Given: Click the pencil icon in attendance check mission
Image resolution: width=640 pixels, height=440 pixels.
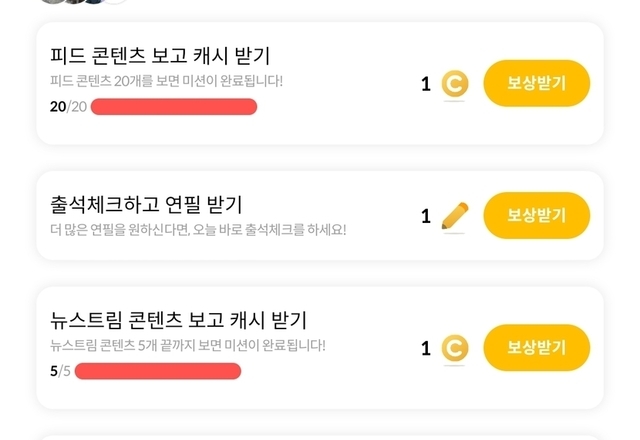Looking at the screenshot, I should click(455, 216).
